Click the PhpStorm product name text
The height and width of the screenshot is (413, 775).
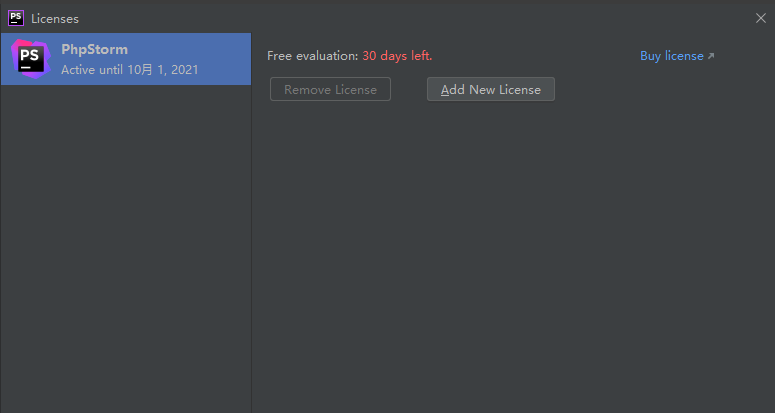coord(94,49)
